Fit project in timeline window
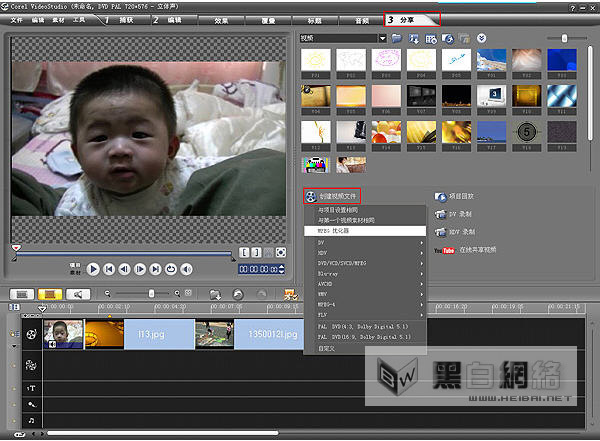600x441 pixels. (188, 293)
